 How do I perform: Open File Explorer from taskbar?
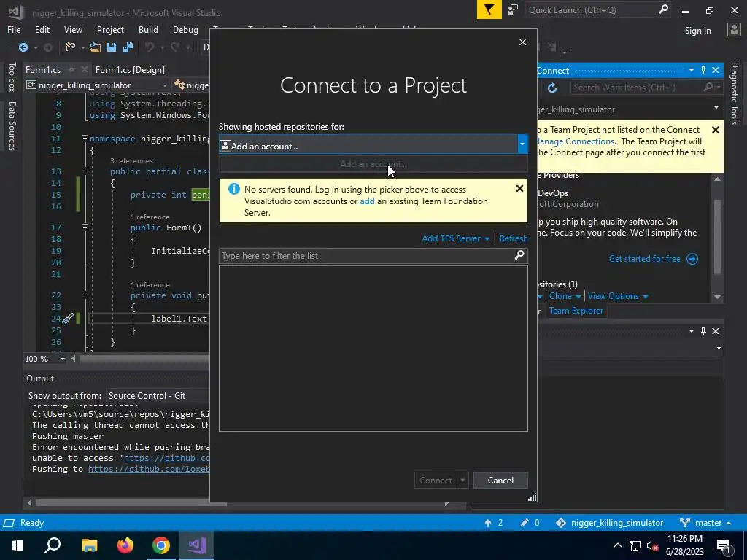coord(89,545)
